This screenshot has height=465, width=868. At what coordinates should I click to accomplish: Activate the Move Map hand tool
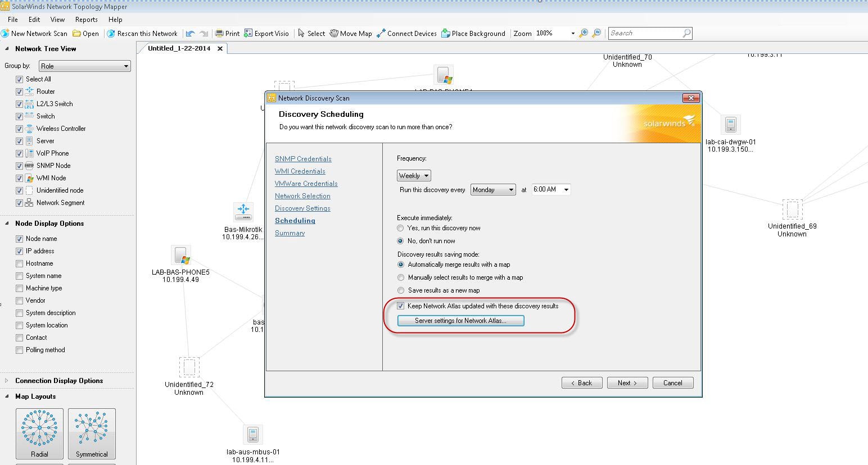(x=351, y=34)
